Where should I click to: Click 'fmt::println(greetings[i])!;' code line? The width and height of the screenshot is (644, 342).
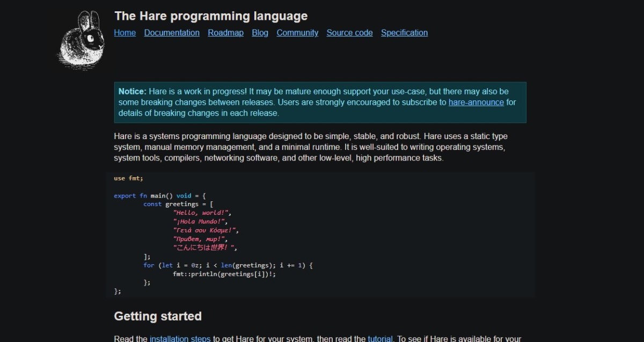[x=224, y=274]
